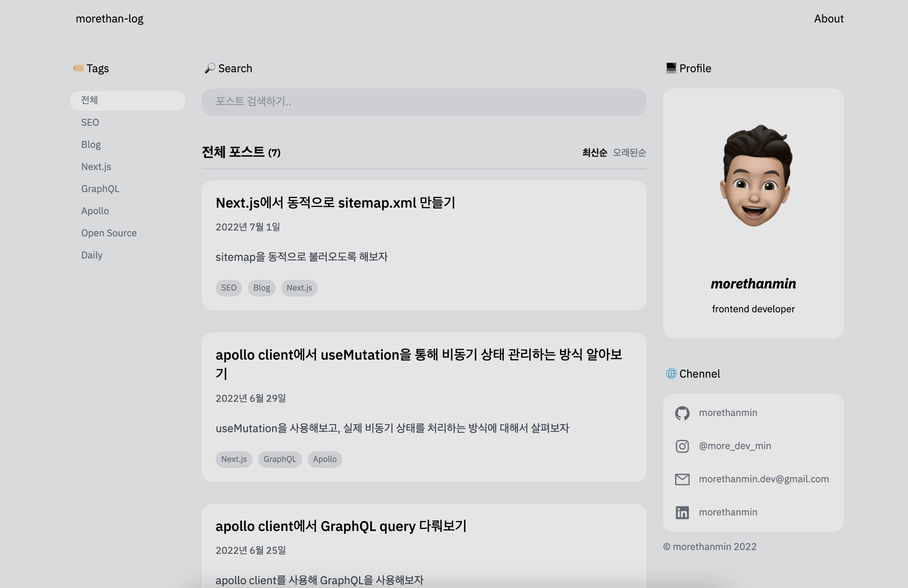Focus the 포스트 검색하기 search field
The width and height of the screenshot is (908, 588).
(x=424, y=102)
